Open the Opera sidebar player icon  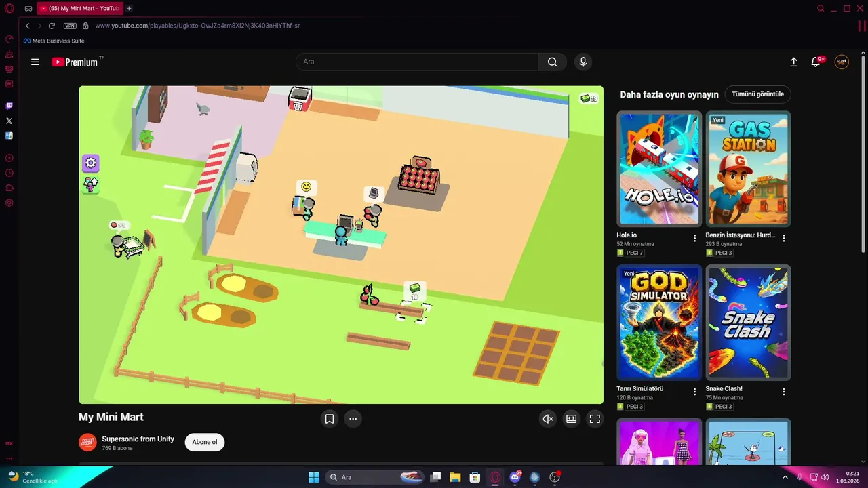point(9,158)
